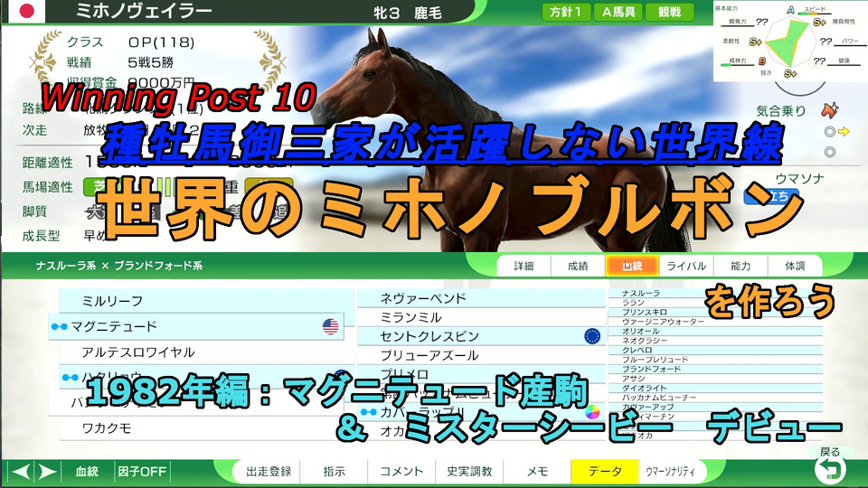Open the ライバル tab
The image size is (868, 488).
pyautogui.click(x=686, y=266)
